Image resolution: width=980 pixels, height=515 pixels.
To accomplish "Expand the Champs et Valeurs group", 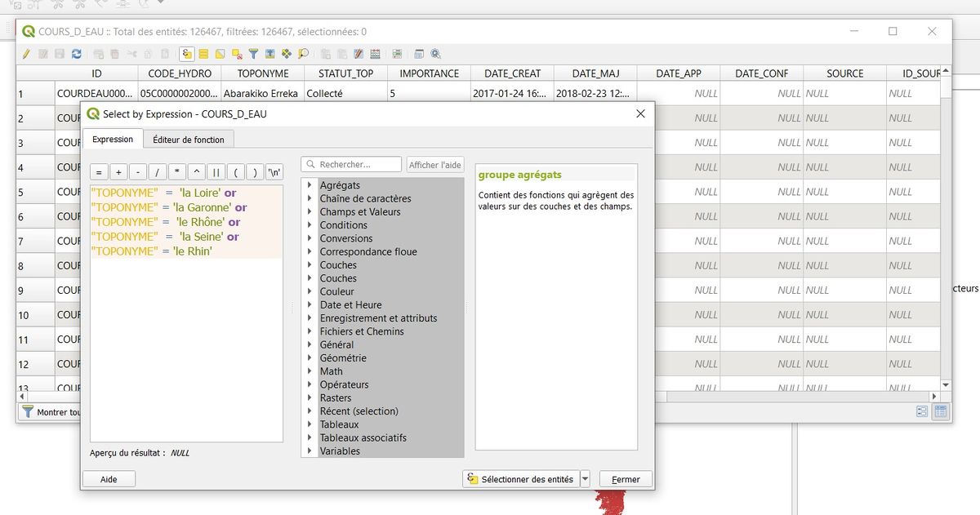I will click(x=310, y=212).
